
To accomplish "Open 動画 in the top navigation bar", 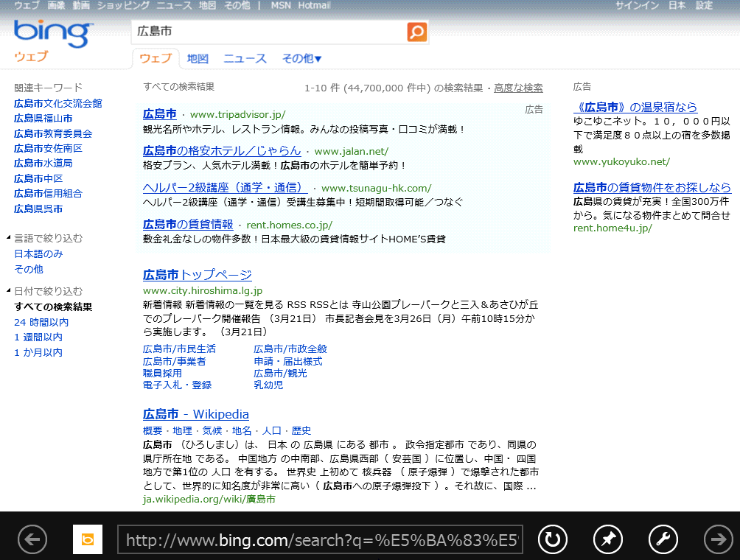I will pos(81,5).
